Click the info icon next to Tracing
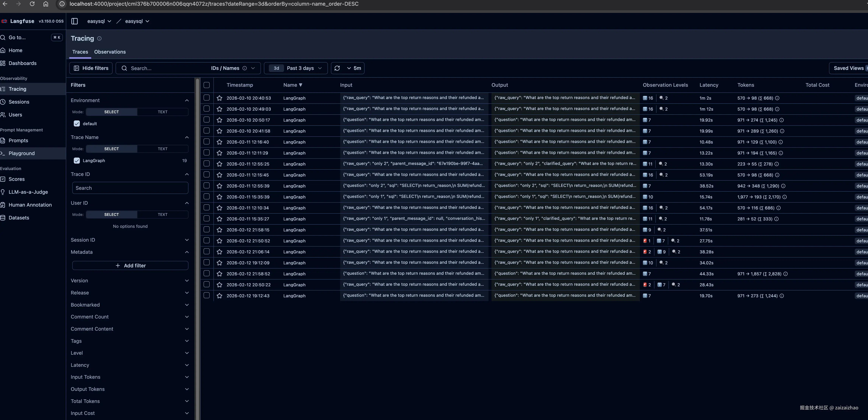The image size is (868, 420). [99, 38]
